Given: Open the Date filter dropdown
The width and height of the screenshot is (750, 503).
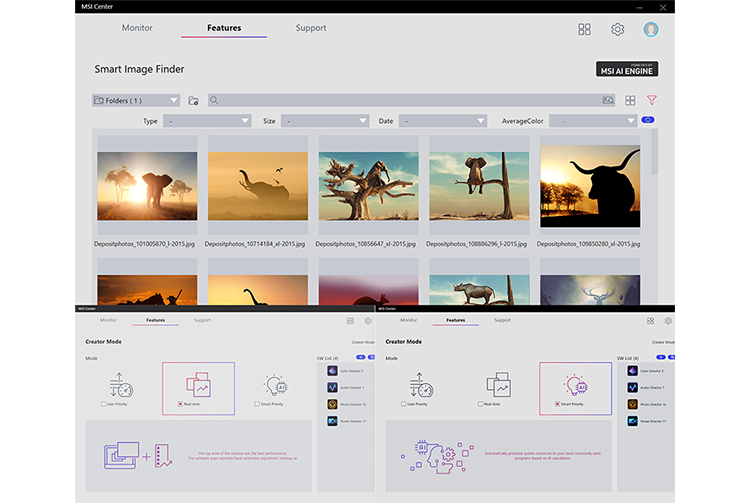Looking at the screenshot, I should 443,121.
